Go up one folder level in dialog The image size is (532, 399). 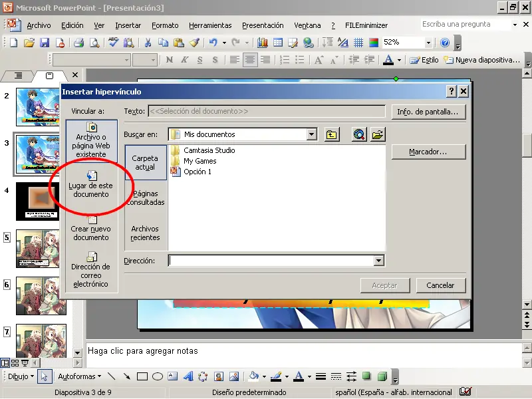331,135
